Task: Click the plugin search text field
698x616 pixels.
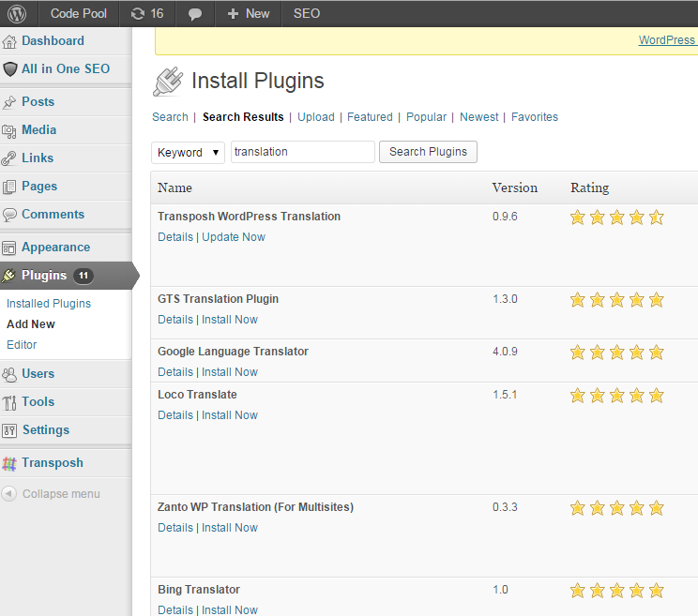Action: (302, 152)
